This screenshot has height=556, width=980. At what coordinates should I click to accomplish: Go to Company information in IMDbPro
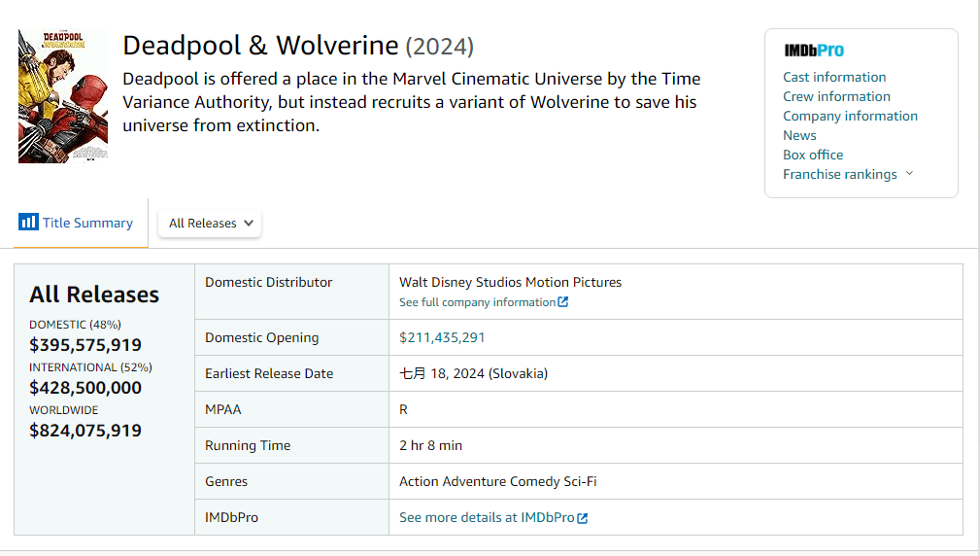point(850,116)
